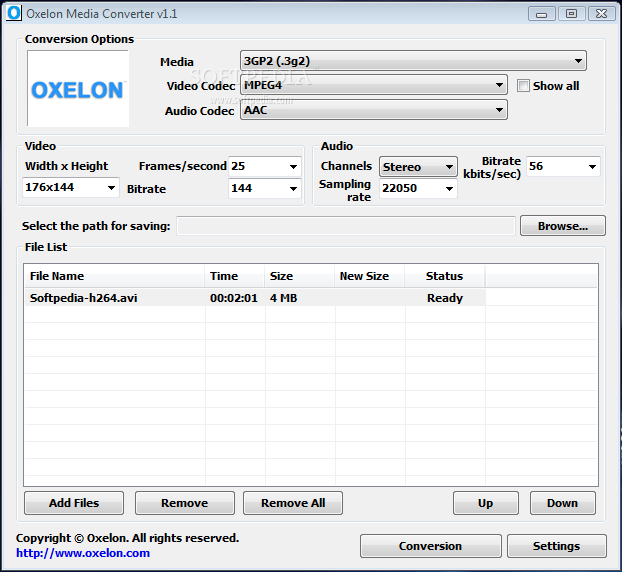
Task: Enable the Show all checkbox
Action: pyautogui.click(x=523, y=86)
